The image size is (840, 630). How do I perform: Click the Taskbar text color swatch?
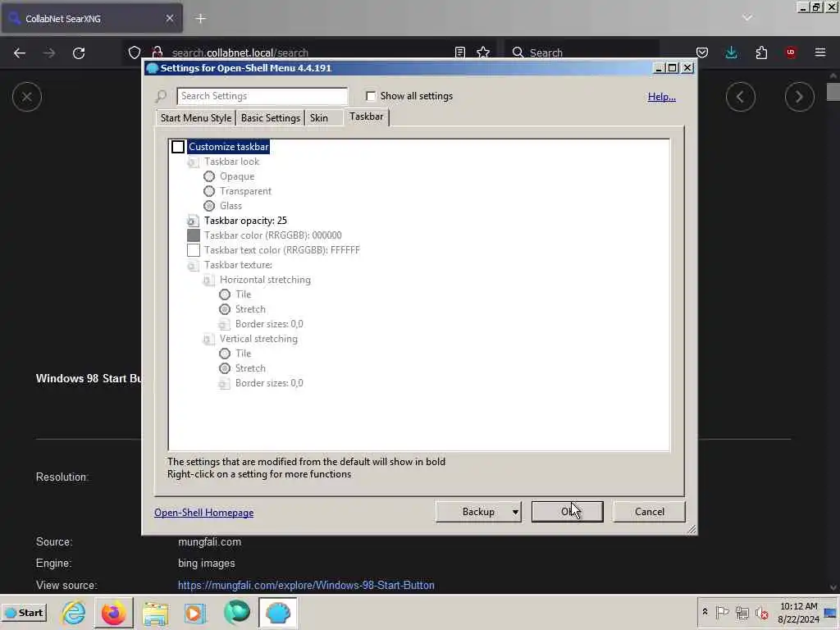pos(194,250)
